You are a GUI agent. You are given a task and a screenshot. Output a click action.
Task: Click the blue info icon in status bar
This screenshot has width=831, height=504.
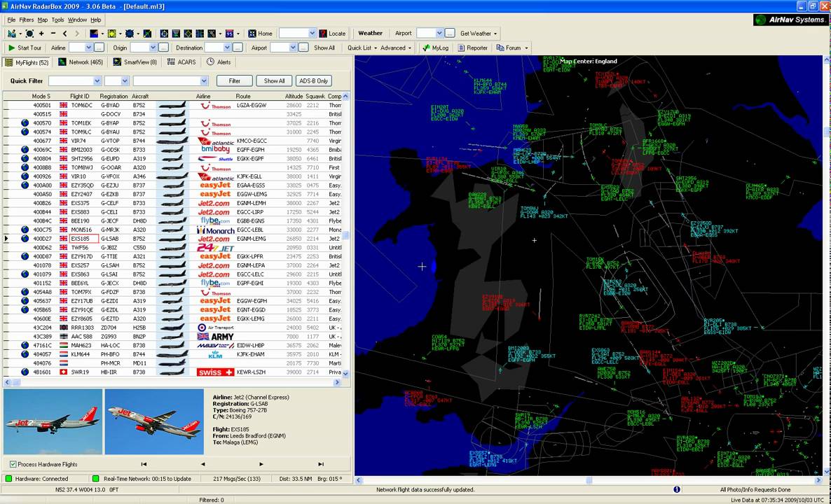[677, 490]
